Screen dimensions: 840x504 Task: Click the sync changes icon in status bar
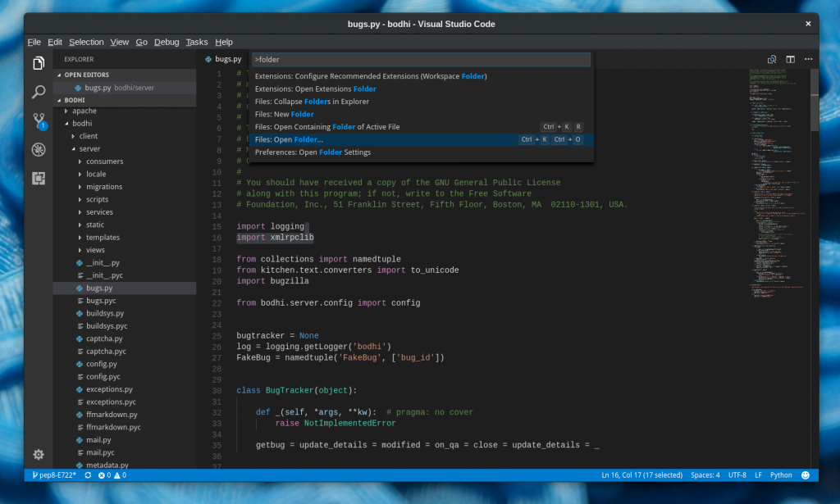coord(87,474)
